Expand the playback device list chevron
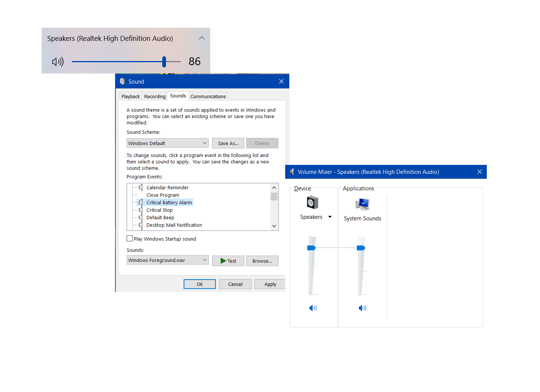 pos(202,38)
